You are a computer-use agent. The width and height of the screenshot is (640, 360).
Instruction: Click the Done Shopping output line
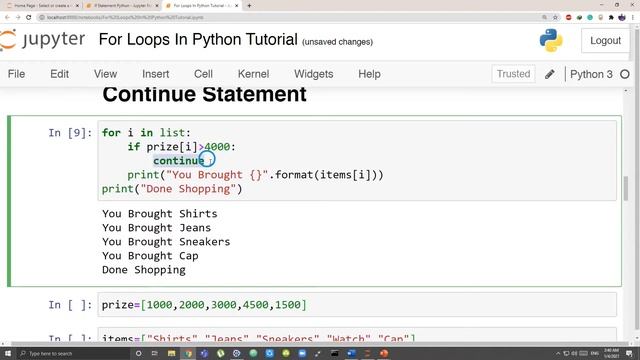[x=144, y=270]
